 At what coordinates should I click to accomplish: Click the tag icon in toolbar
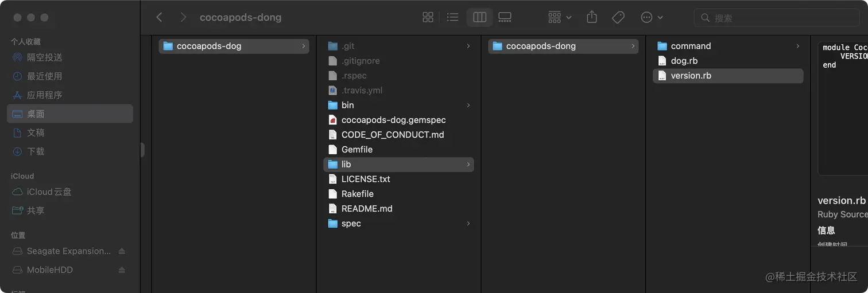point(618,17)
